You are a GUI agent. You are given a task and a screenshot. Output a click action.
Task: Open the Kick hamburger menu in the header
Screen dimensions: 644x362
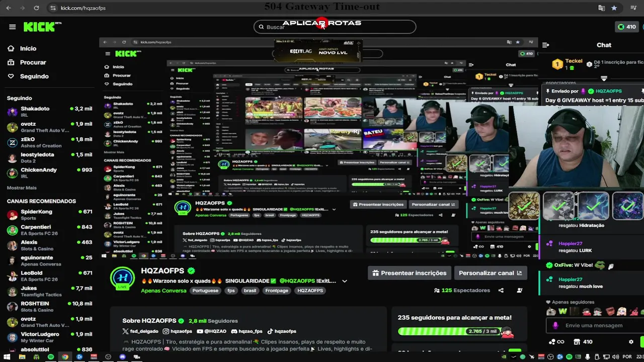pos(12,27)
